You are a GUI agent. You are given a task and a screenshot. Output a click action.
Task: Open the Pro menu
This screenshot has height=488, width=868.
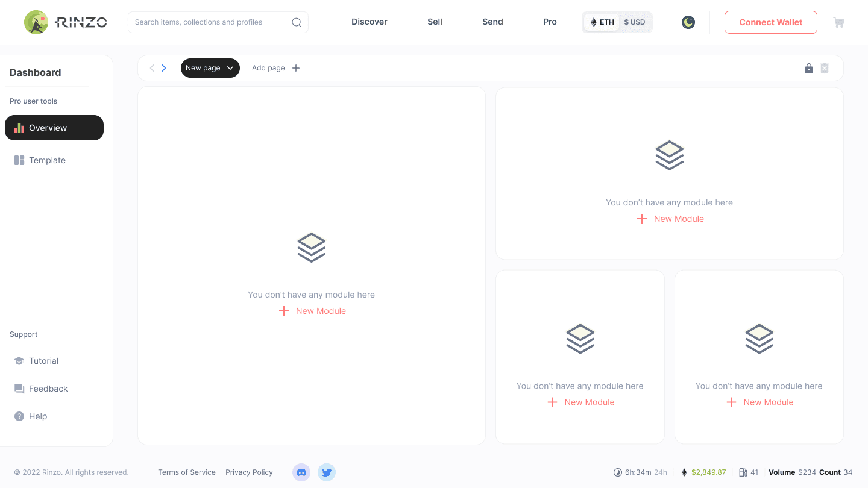pos(550,22)
